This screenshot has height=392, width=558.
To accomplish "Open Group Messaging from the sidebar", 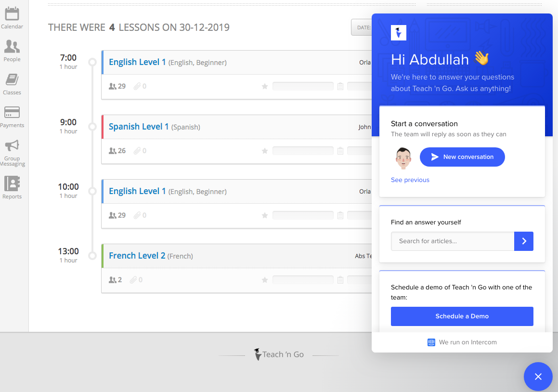I will point(12,152).
